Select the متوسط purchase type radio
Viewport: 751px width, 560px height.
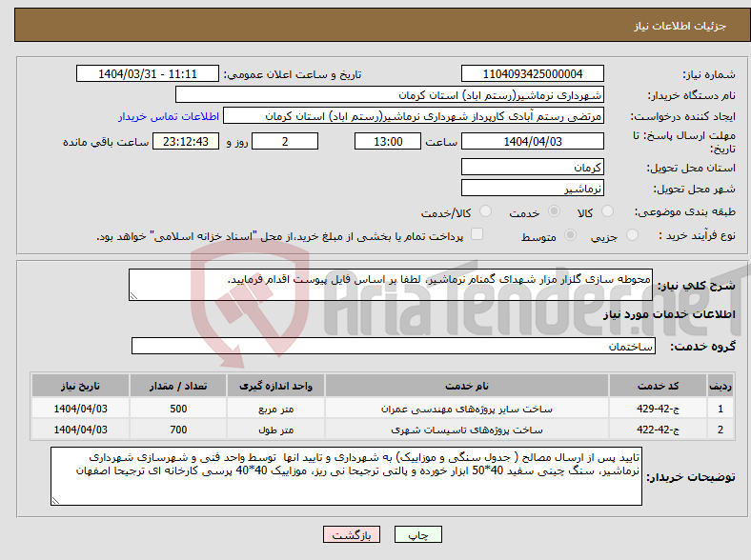pos(571,235)
